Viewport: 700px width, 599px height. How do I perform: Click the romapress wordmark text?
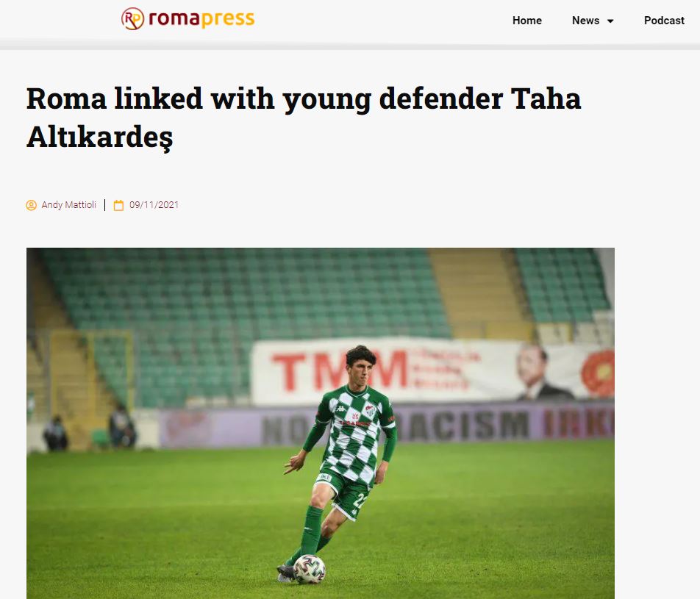201,19
